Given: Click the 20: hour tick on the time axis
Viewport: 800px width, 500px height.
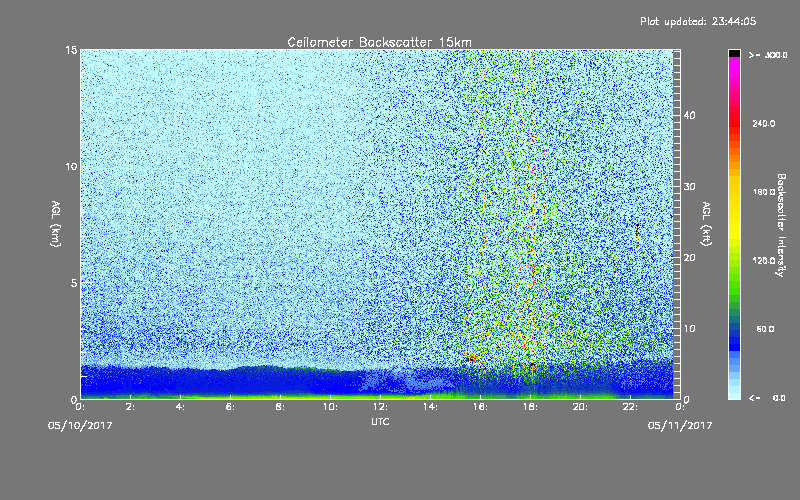Looking at the screenshot, I should (580, 407).
